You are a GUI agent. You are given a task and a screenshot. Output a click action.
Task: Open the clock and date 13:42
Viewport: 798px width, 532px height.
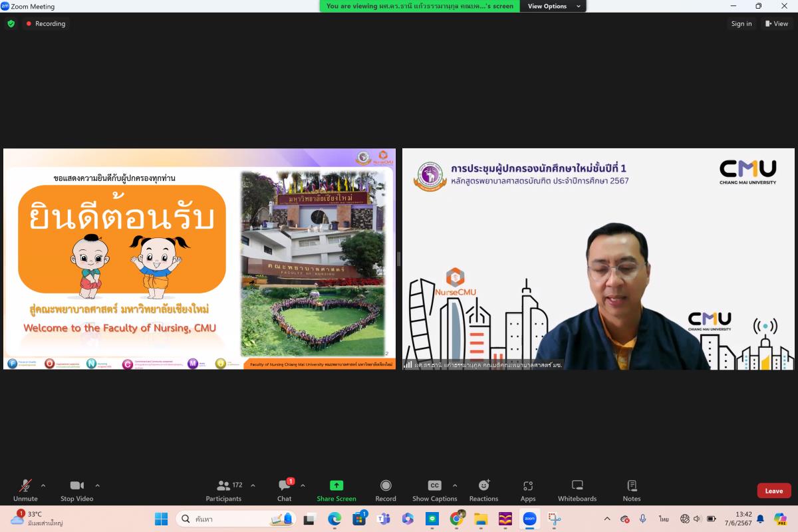pos(739,519)
